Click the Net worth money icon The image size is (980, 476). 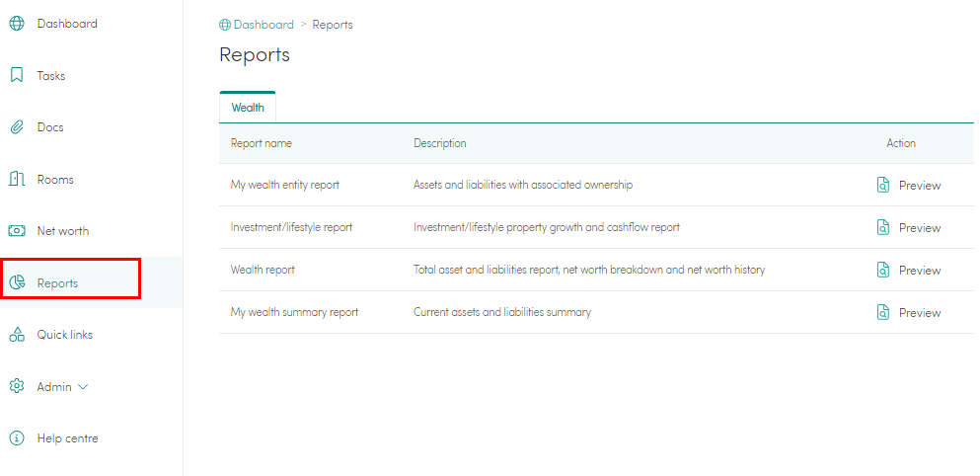pyautogui.click(x=17, y=231)
